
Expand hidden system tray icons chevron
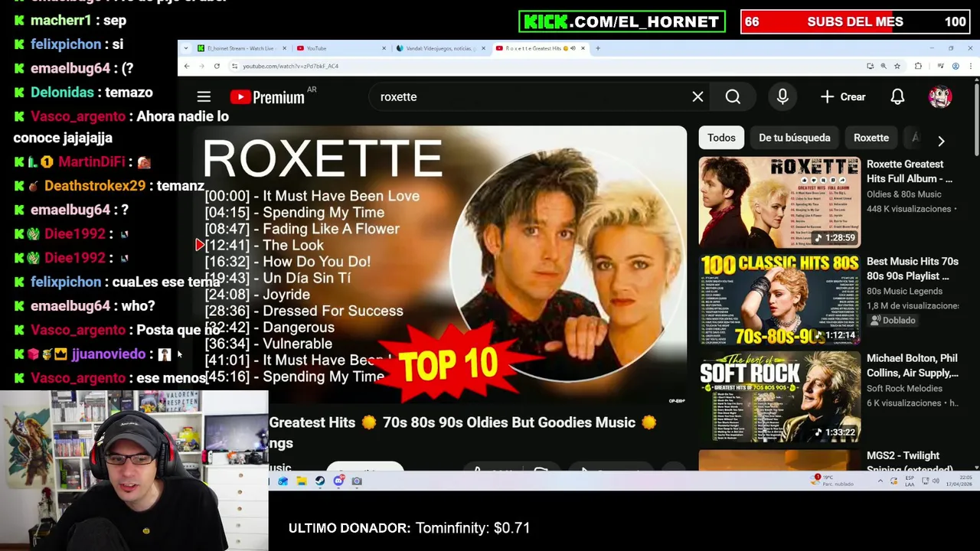click(x=880, y=481)
